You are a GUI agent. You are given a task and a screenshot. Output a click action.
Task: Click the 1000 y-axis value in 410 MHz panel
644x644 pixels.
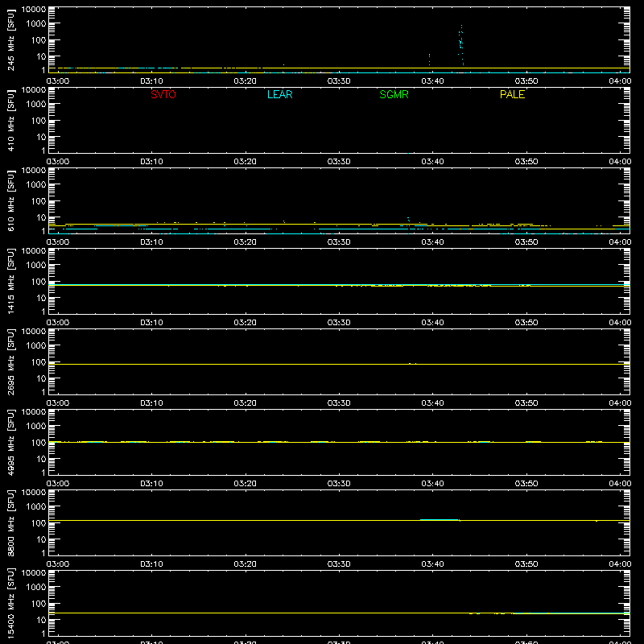36,105
